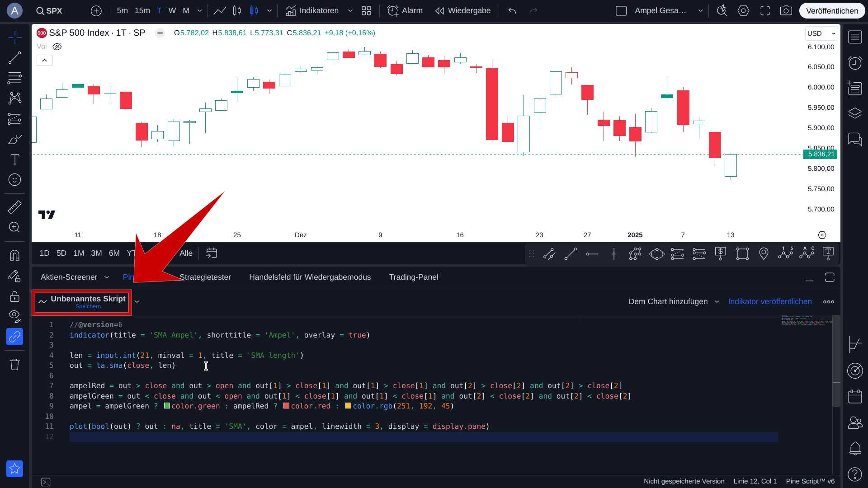Collapse the indicator legend arrow
The image size is (868, 488).
(x=44, y=60)
